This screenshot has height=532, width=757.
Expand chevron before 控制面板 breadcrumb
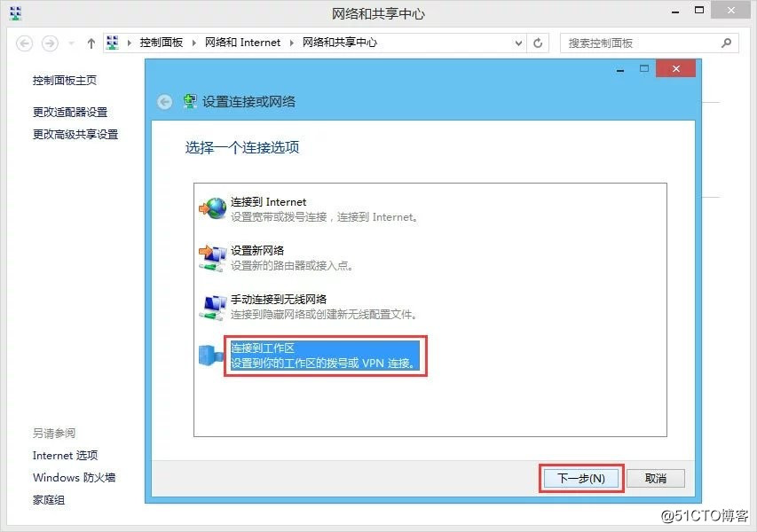(129, 43)
